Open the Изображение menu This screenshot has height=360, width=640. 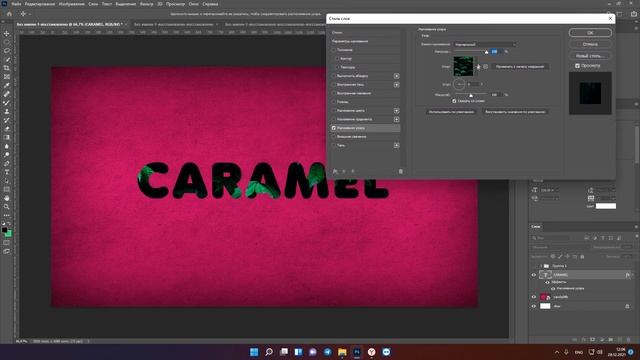tap(71, 4)
